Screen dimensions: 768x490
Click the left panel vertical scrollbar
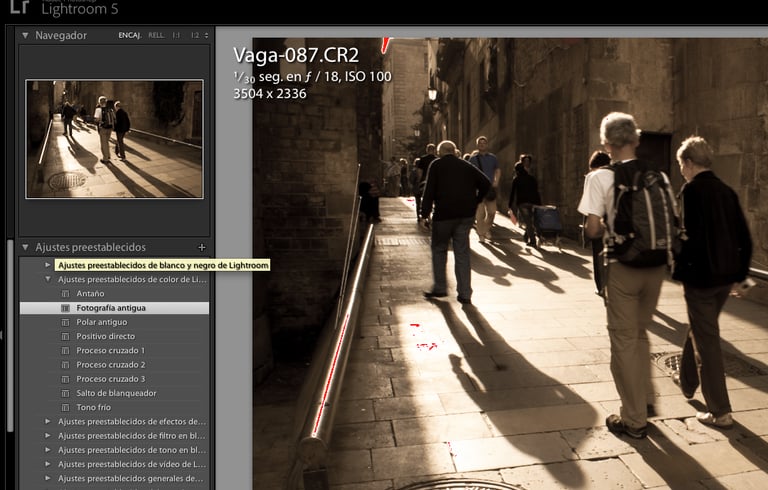pyautogui.click(x=10, y=336)
